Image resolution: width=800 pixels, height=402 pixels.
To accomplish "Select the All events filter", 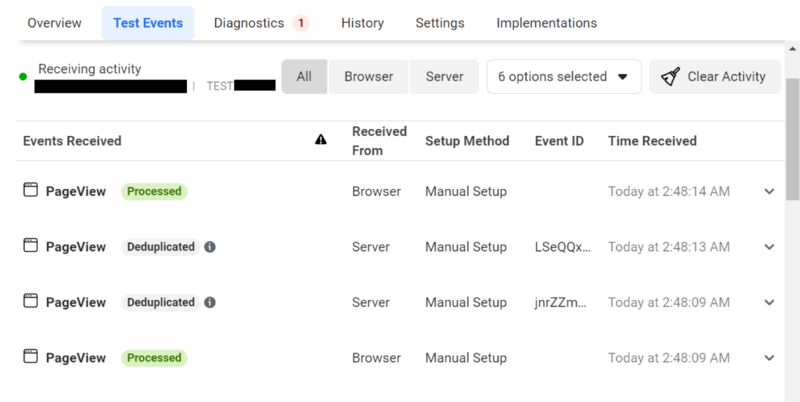I will pos(304,77).
